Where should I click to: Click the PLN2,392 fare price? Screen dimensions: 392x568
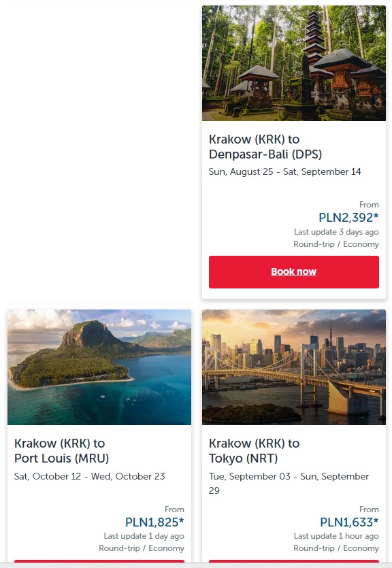348,218
